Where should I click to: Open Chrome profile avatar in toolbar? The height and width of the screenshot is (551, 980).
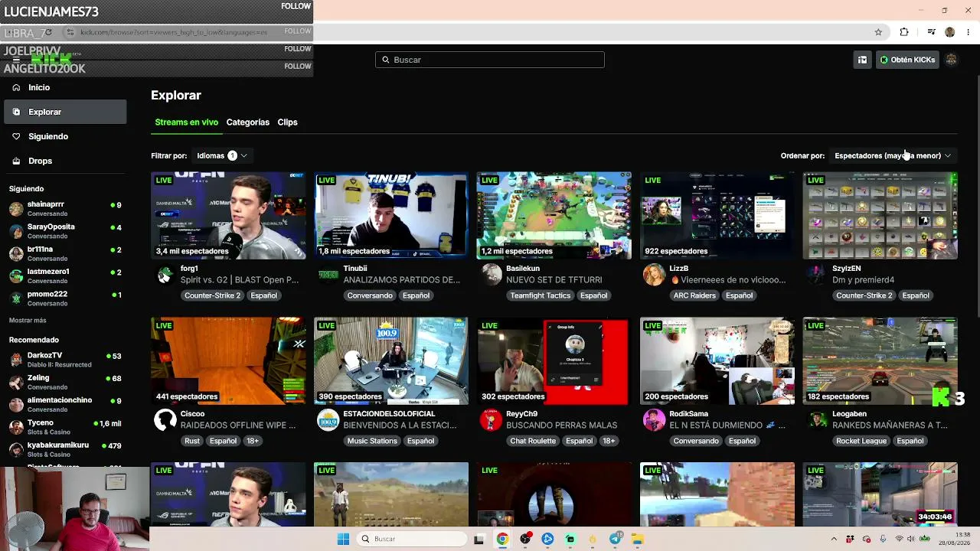click(949, 32)
